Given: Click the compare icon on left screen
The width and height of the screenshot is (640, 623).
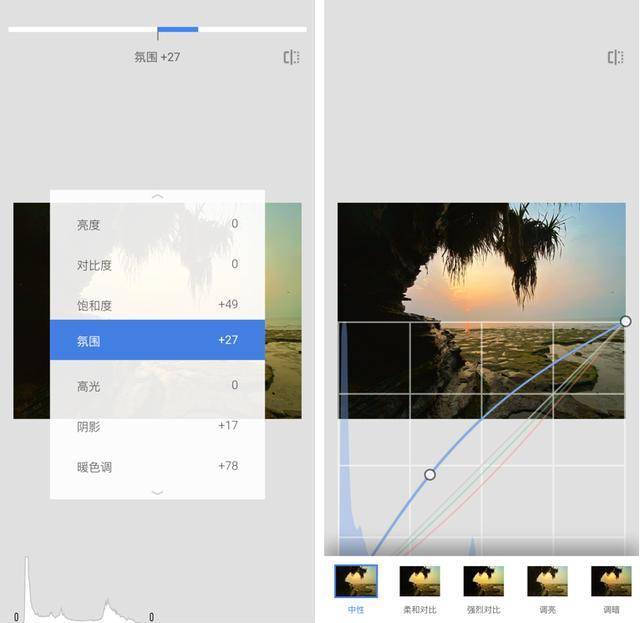Looking at the screenshot, I should pos(291,57).
